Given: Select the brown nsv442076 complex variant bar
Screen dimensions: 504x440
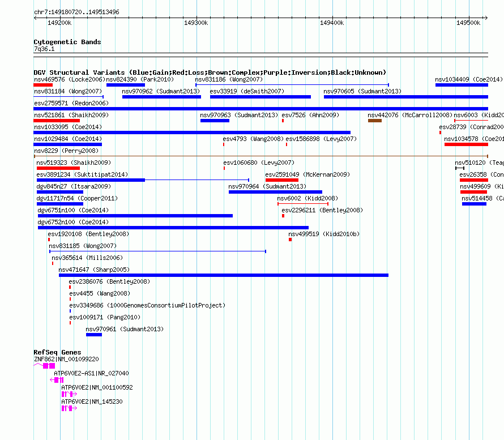Looking at the screenshot, I should tap(375, 121).
